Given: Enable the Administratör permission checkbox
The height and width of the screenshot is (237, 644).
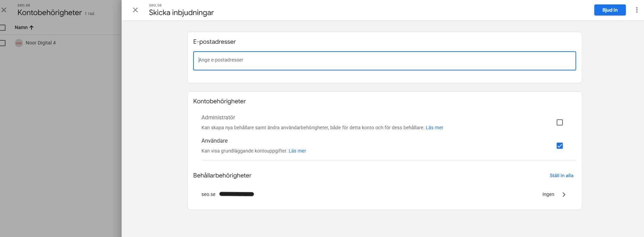Looking at the screenshot, I should click(x=559, y=122).
